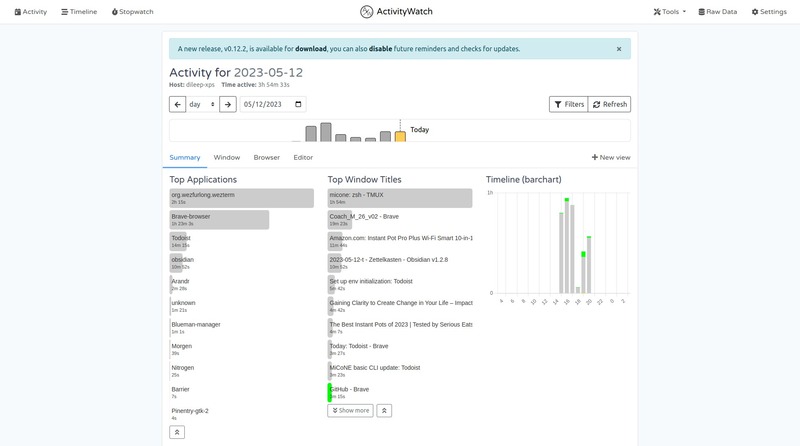Switch to the Browser tab
Viewport: 800px width, 446px height.
pos(267,158)
